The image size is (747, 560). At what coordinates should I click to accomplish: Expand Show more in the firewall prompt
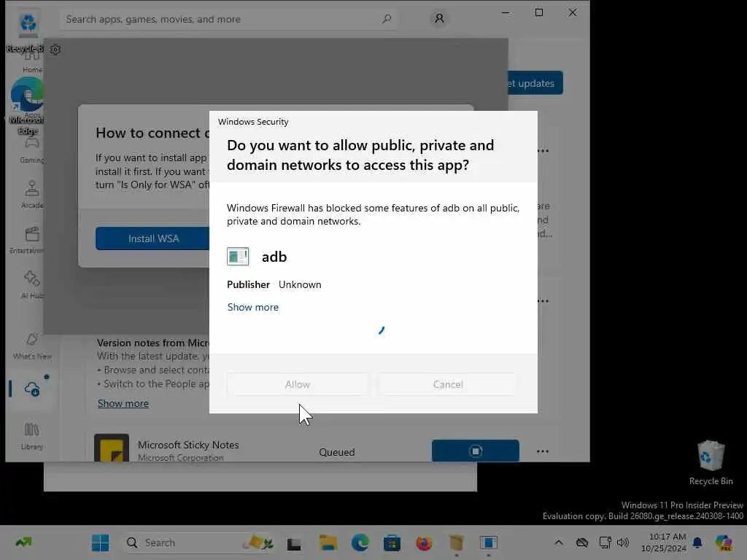pos(253,307)
